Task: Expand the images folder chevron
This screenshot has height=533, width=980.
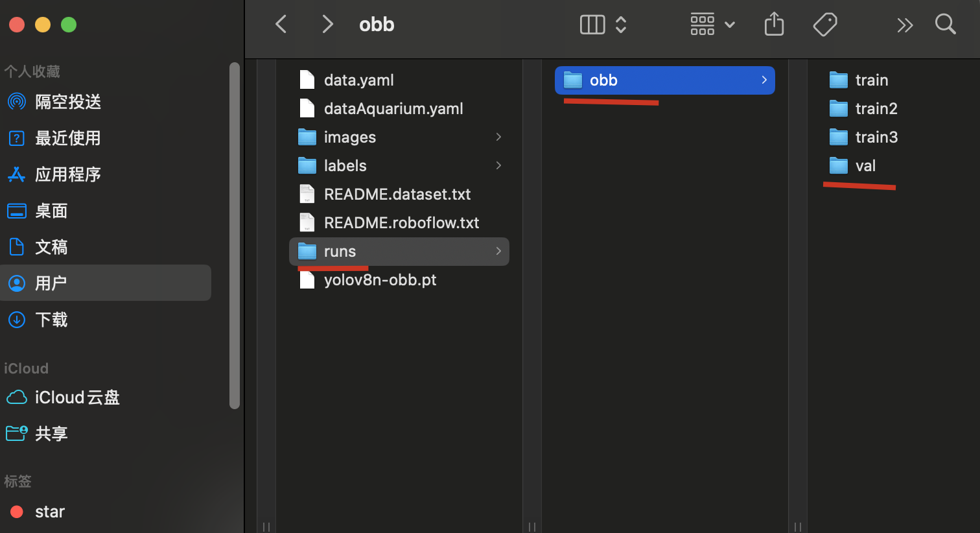Action: [x=498, y=137]
